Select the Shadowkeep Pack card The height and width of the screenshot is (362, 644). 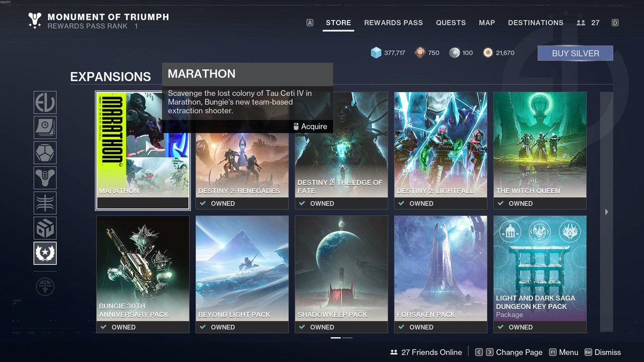coord(341,274)
